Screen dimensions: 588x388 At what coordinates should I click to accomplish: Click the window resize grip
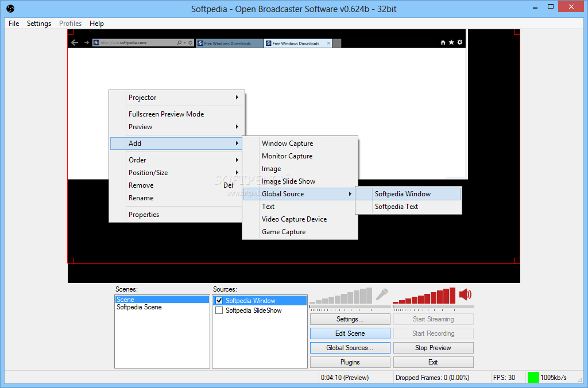(580, 380)
